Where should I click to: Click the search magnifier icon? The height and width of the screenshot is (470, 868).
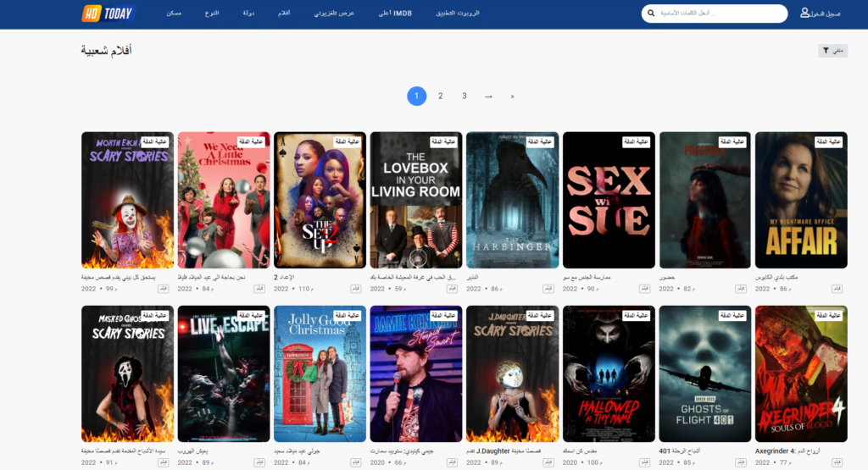651,14
